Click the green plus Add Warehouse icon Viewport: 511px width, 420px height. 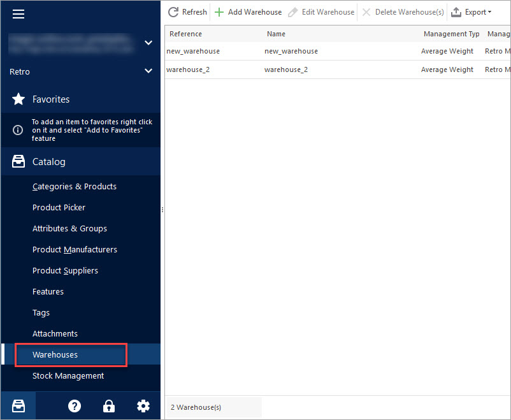coord(219,12)
